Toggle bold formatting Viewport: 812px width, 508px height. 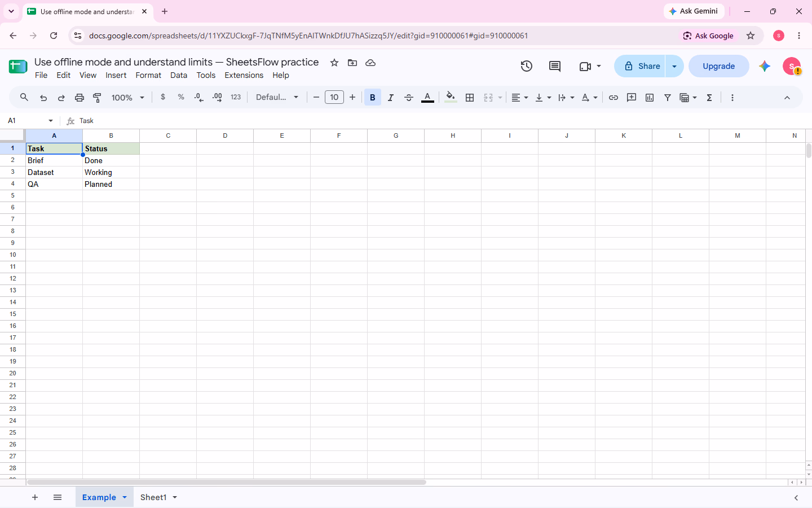(x=373, y=98)
